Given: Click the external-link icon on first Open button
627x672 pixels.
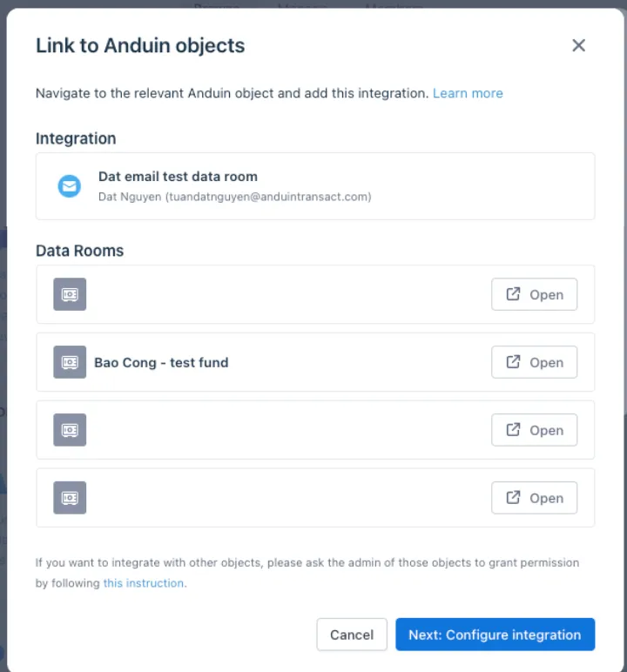Looking at the screenshot, I should pyautogui.click(x=513, y=294).
